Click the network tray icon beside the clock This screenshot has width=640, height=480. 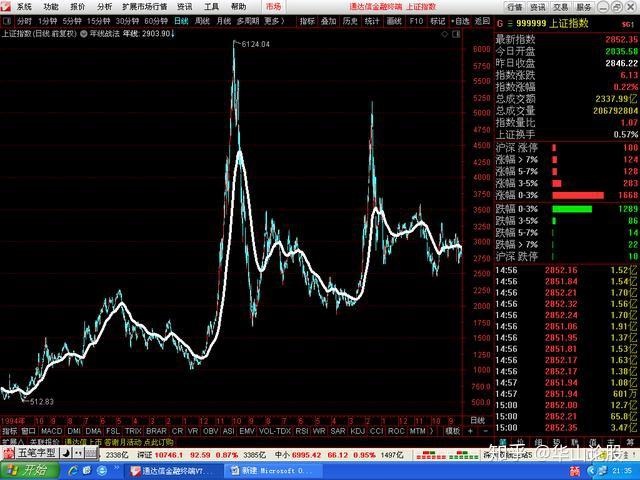601,471
